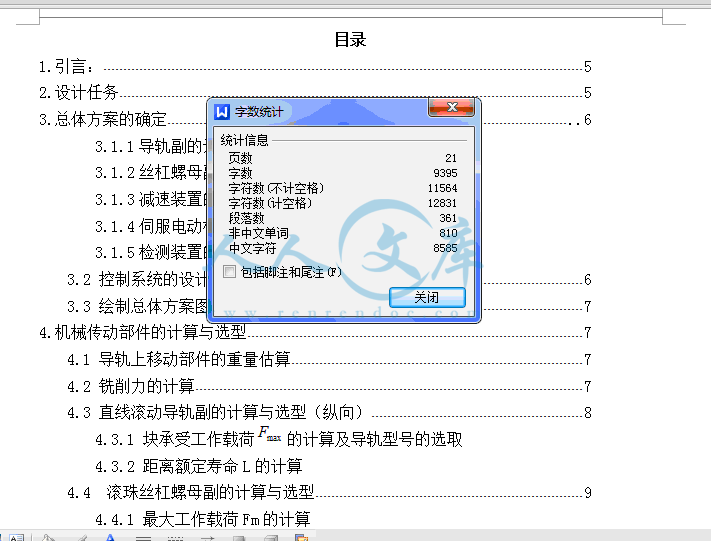The image size is (711, 541).
Task: Click the WPS W icon in dialog title
Action: [x=222, y=111]
